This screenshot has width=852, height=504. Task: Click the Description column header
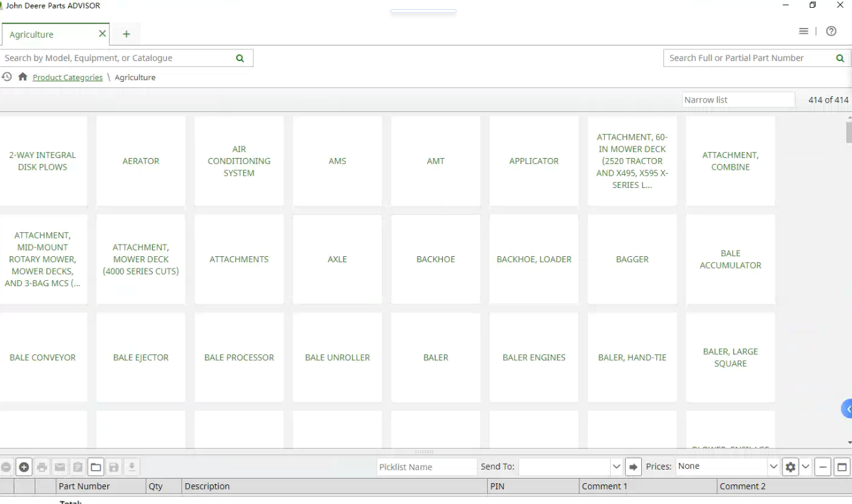coord(334,486)
